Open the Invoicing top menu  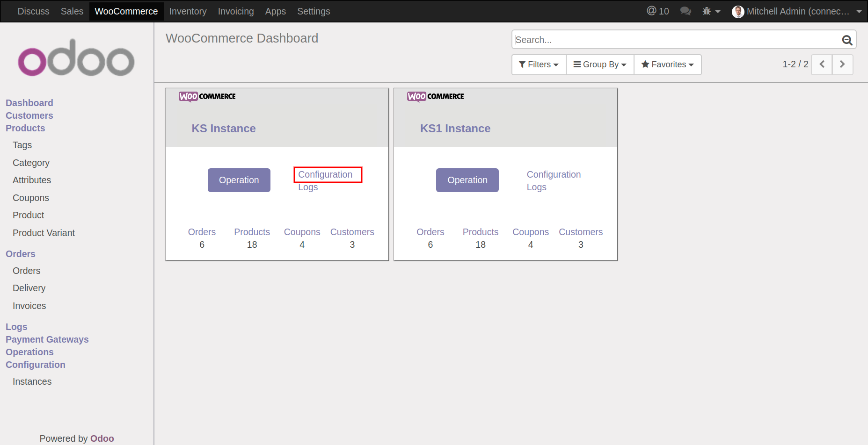(236, 11)
